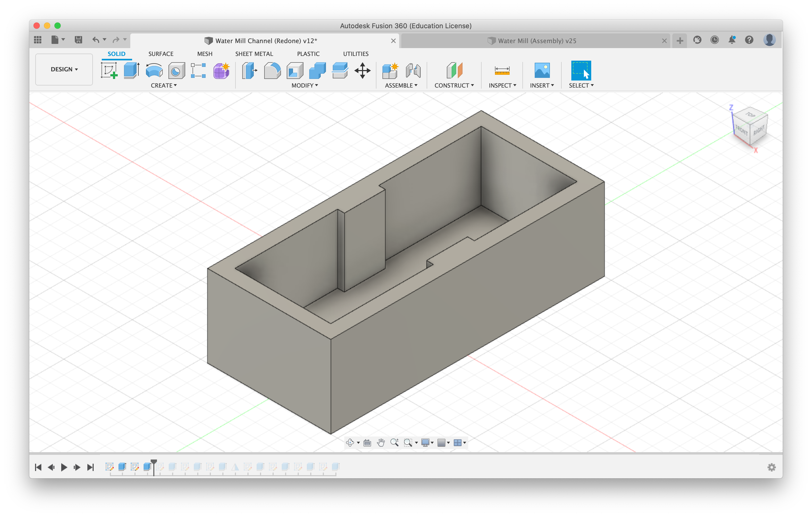Select the Pan hand tool
812x517 pixels.
pos(381,443)
